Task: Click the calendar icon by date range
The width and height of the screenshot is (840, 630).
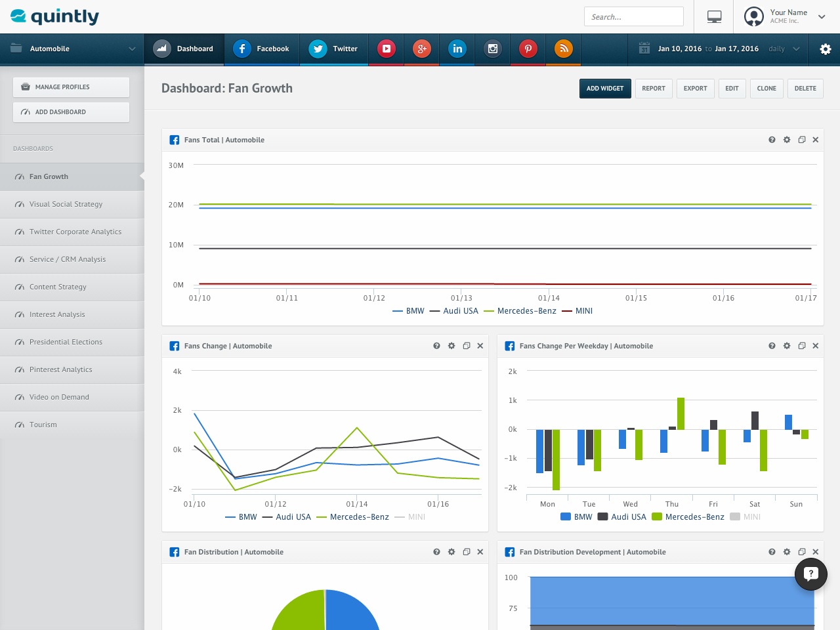Action: coord(644,49)
